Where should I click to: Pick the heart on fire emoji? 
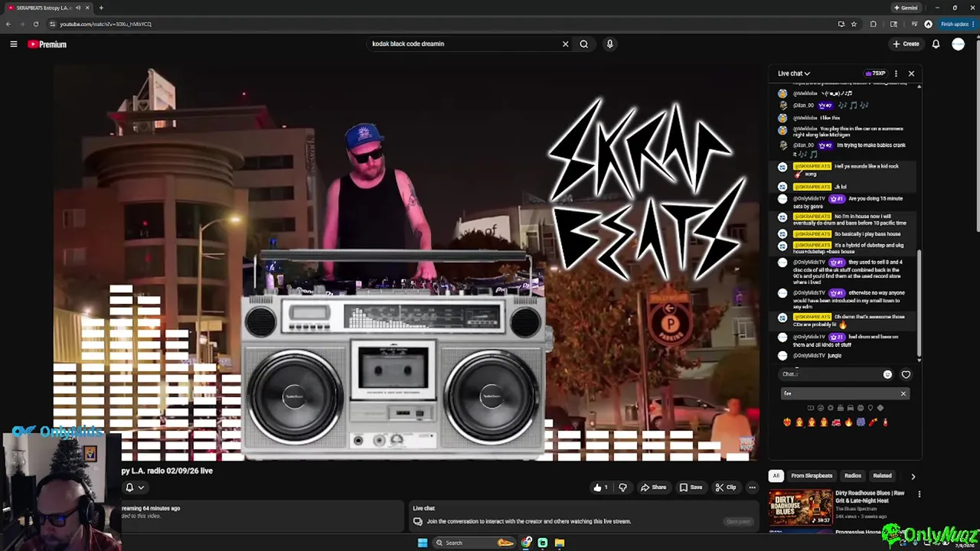[x=787, y=422]
